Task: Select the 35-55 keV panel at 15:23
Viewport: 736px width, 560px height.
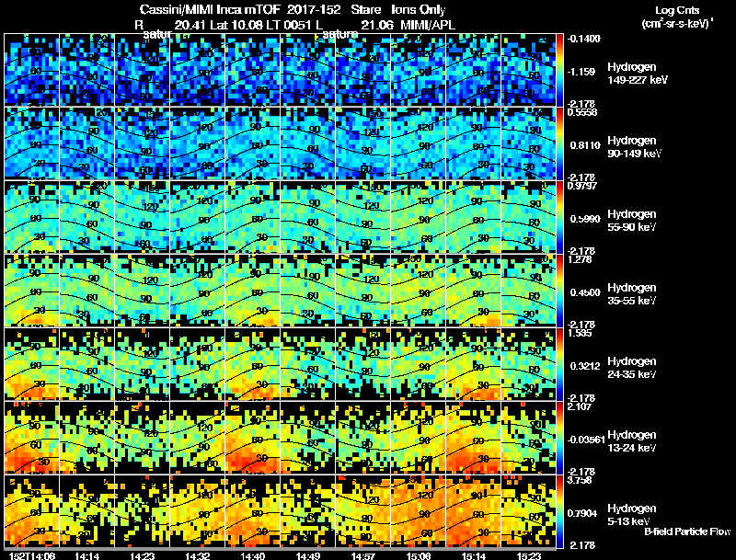Action: coord(528,291)
